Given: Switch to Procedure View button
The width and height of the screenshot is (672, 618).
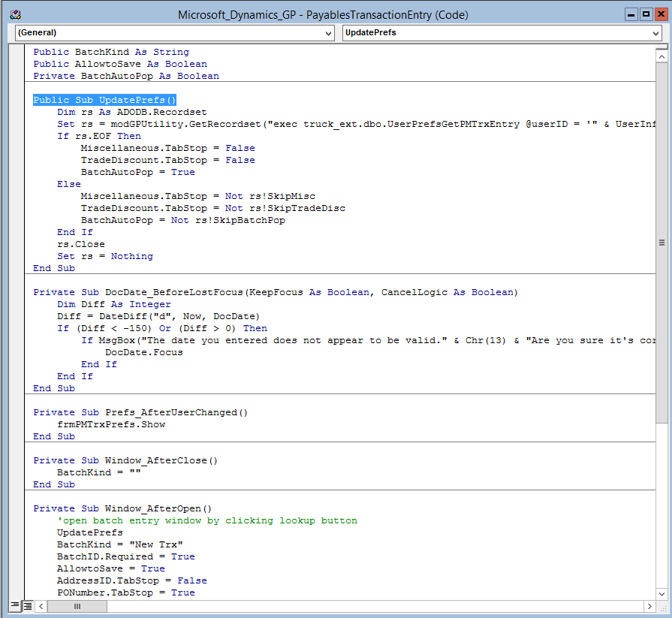Looking at the screenshot, I should click(15, 606).
